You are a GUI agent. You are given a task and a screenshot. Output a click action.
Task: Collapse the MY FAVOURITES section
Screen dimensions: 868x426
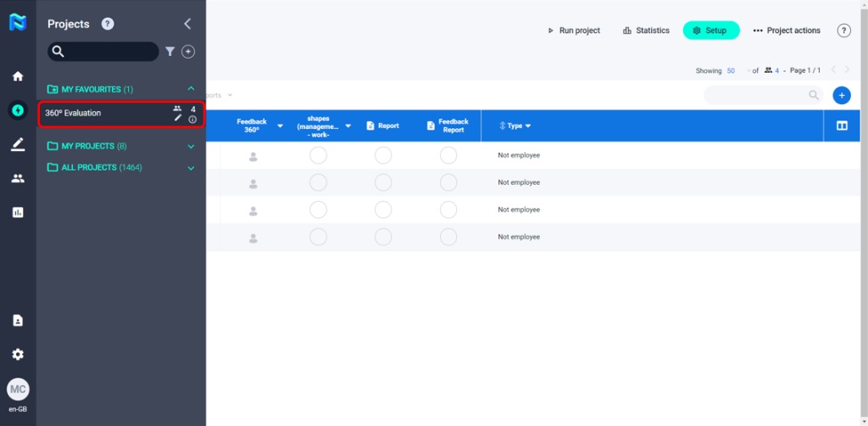(x=191, y=89)
